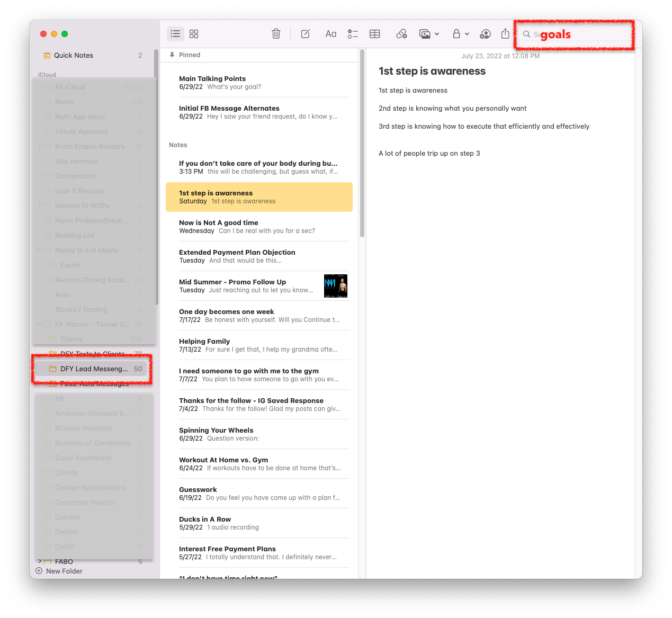Open Interest Free Payment Plans note
This screenshot has width=672, height=618.
pos(259,553)
